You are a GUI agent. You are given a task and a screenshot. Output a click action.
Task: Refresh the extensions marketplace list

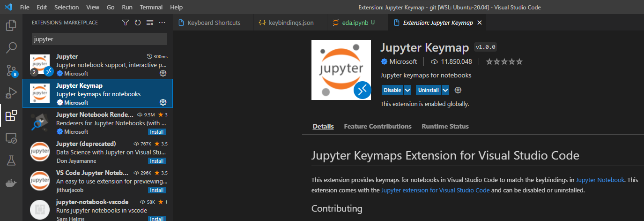pyautogui.click(x=138, y=23)
